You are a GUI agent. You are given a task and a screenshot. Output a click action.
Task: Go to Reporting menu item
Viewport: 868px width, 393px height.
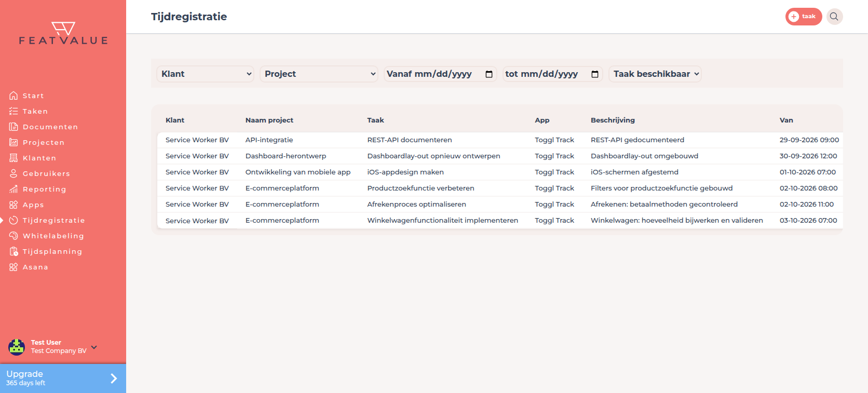45,189
